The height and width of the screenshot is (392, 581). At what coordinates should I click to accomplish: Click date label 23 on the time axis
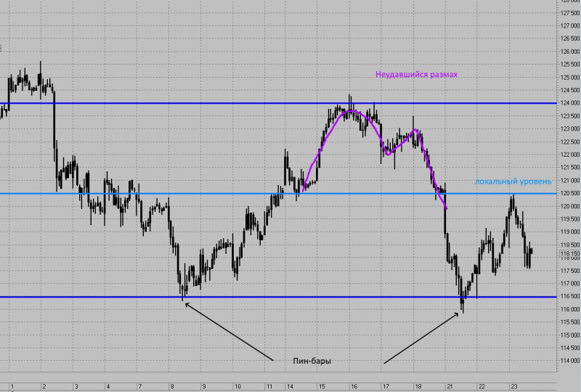[x=514, y=386]
